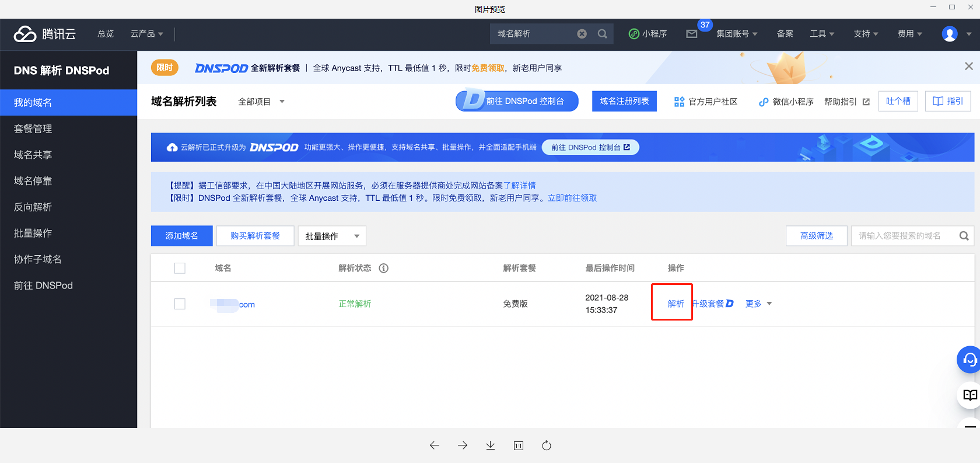Open the messages envelope icon
This screenshot has height=463, width=980.
coord(692,34)
